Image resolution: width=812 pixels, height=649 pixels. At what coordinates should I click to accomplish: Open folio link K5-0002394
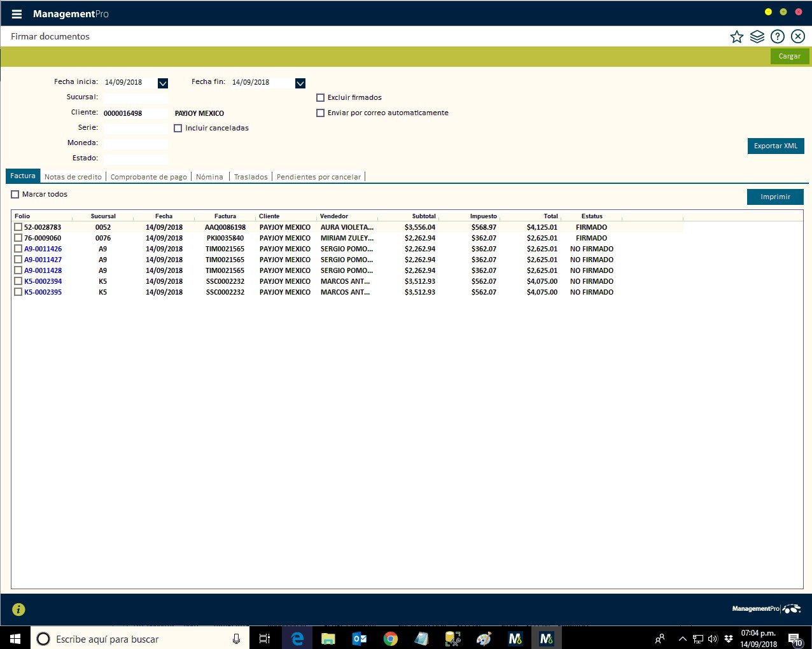tap(43, 281)
